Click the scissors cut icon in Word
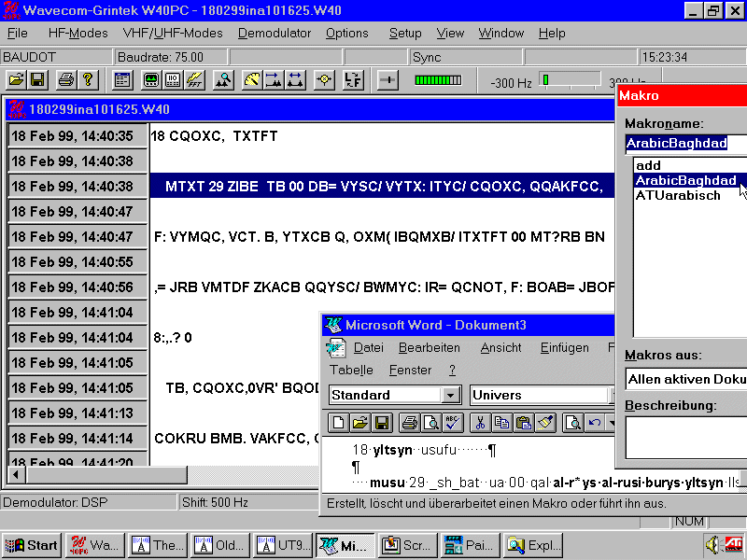747x560 pixels. [479, 423]
